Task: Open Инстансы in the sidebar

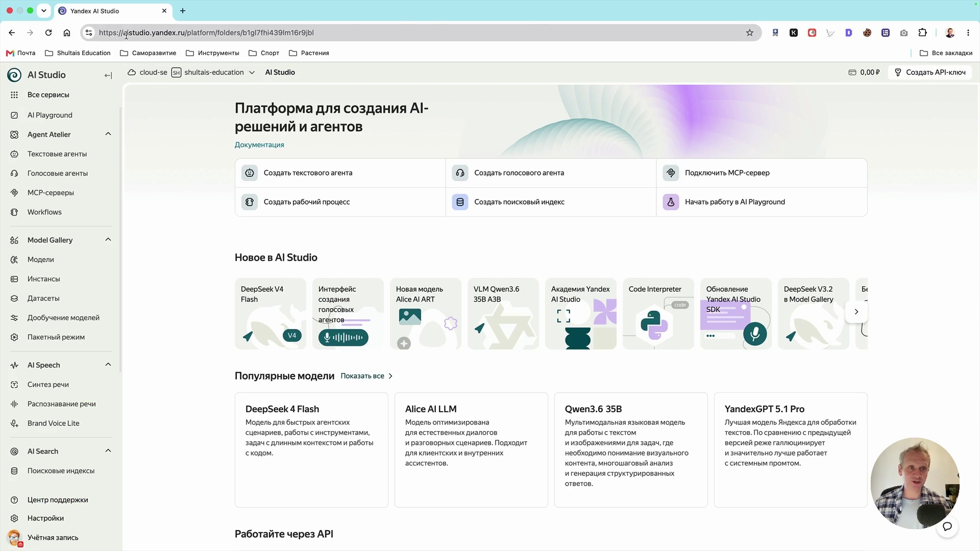Action: [44, 279]
